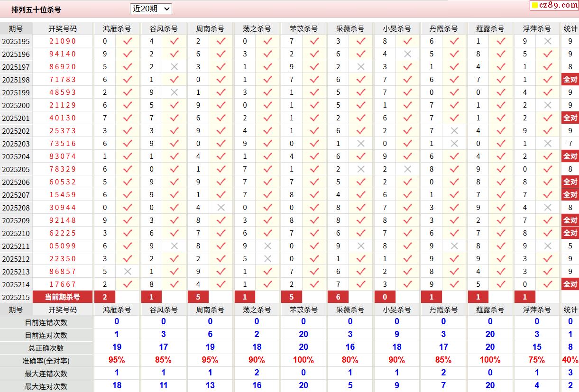Click the 全对 badge in row 2025207
579x392 pixels.
click(x=570, y=195)
